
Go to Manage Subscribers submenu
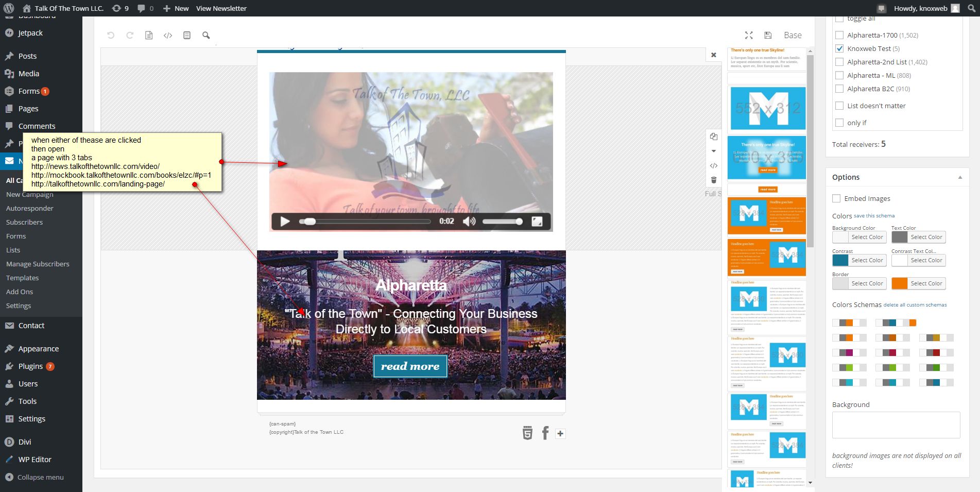pyautogui.click(x=38, y=264)
